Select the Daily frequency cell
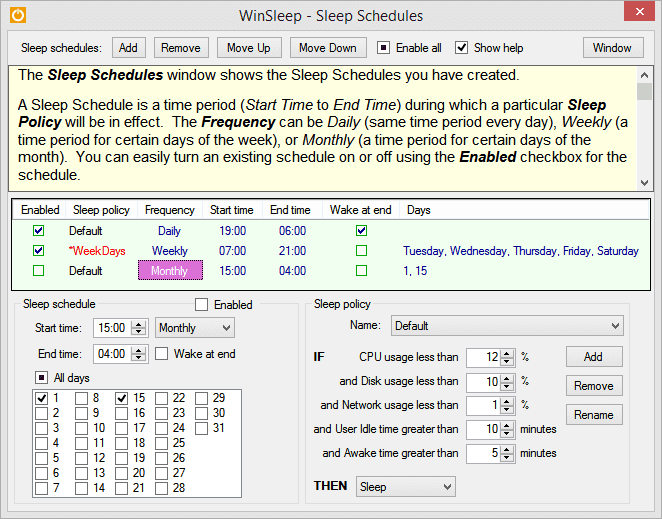662x519 pixels. pos(169,231)
